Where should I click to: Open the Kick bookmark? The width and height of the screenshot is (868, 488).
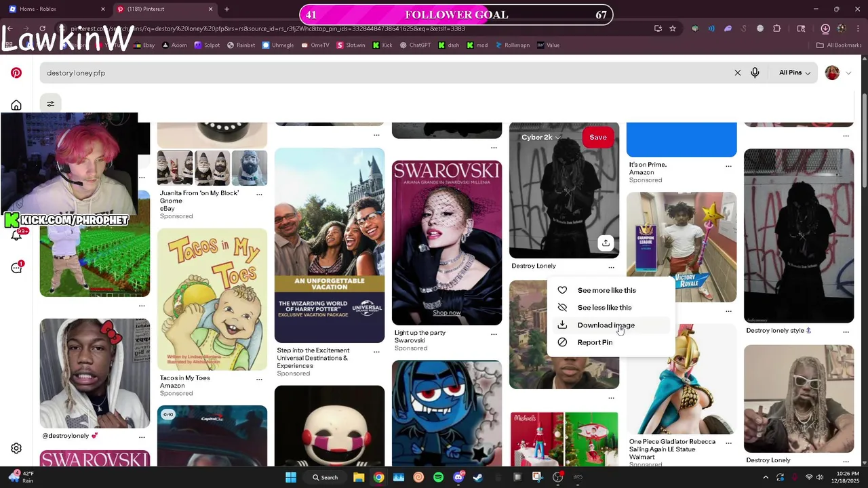(382, 45)
